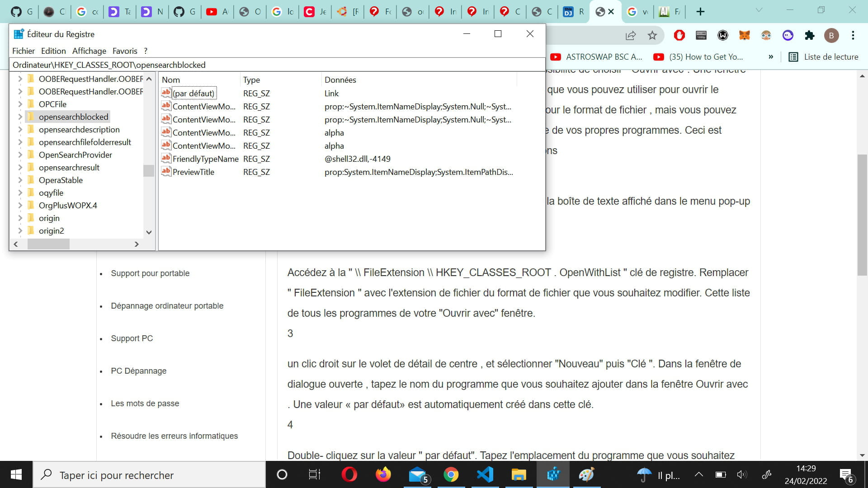The width and height of the screenshot is (868, 488).
Task: Click the clock showing 14:29
Action: click(x=806, y=469)
